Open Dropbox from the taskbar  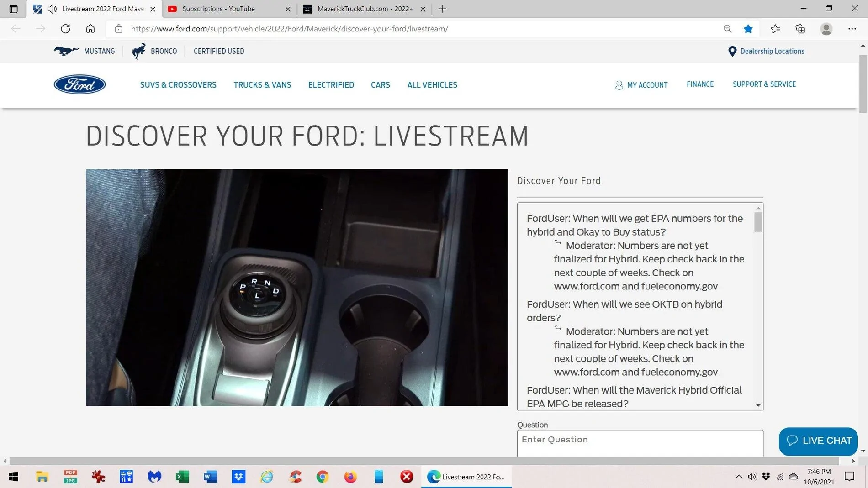click(238, 477)
